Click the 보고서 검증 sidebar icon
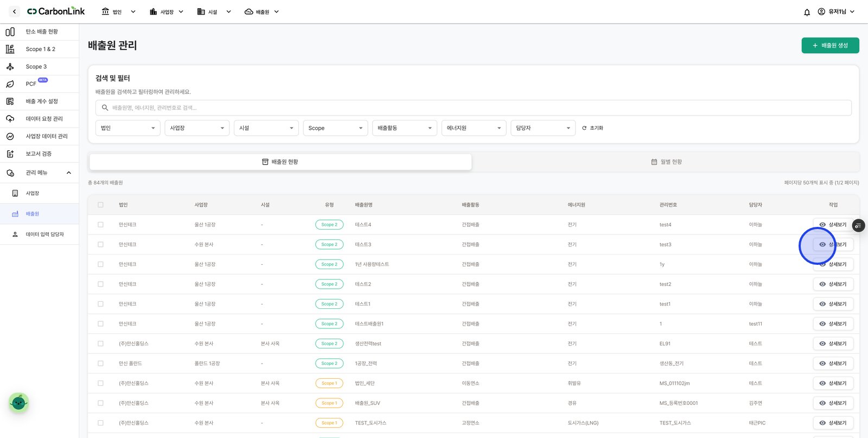868x438 pixels. (x=10, y=154)
